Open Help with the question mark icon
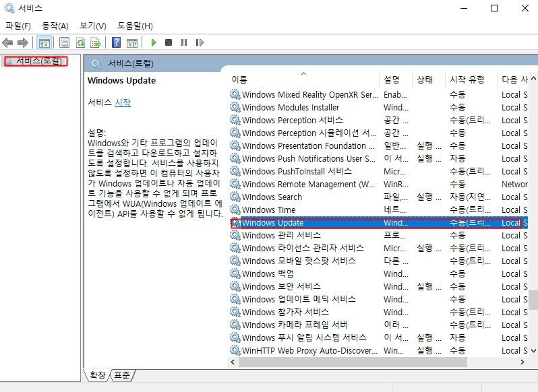 [117, 43]
